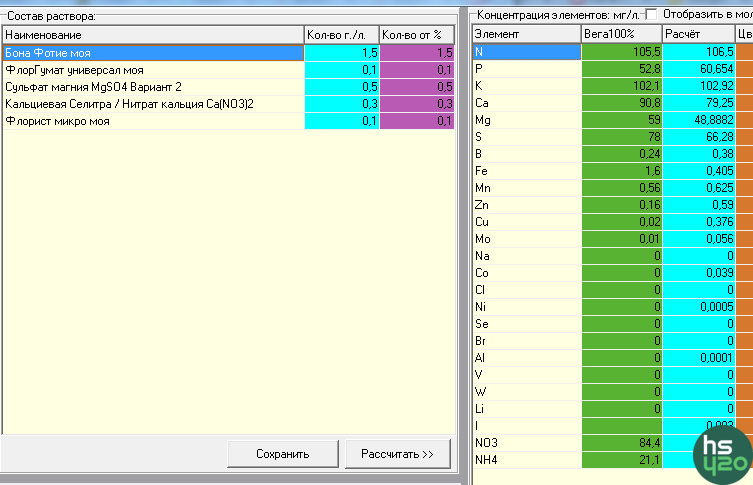
Task: Click the 'Вега100%' column header
Action: (621, 34)
